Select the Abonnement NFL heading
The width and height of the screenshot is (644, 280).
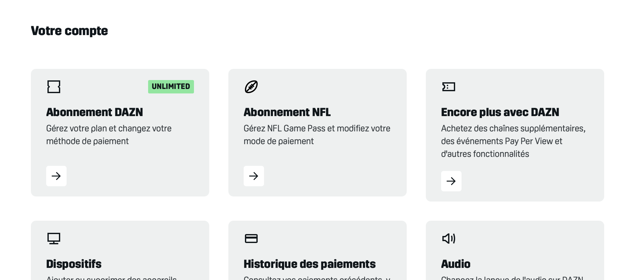(x=287, y=112)
